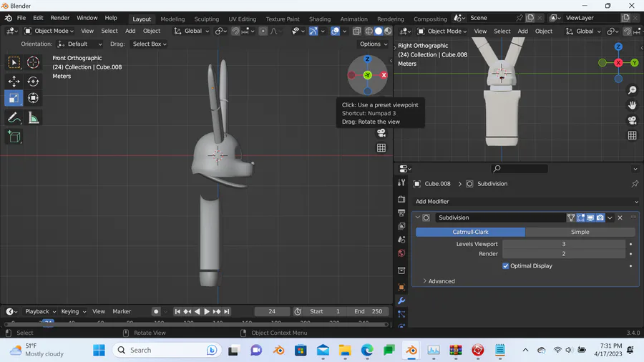This screenshot has height=362, width=644.
Task: Toggle Subdivision modifier render visibility
Action: pos(600,217)
